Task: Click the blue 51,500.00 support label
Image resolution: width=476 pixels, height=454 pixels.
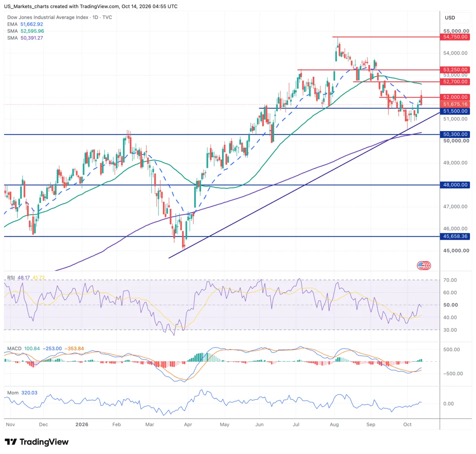Action: pos(455,111)
